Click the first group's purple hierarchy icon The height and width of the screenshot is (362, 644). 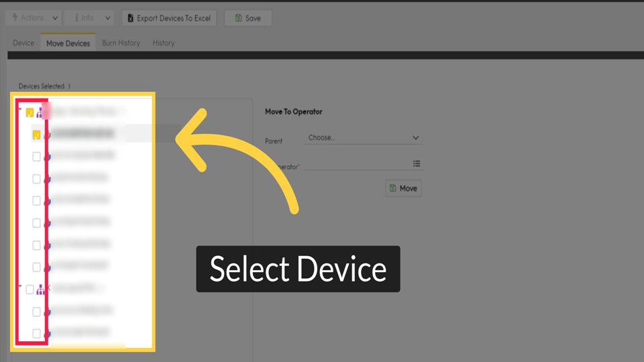(41, 113)
